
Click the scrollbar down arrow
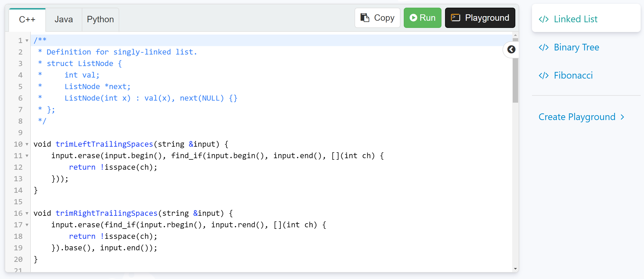tap(515, 269)
